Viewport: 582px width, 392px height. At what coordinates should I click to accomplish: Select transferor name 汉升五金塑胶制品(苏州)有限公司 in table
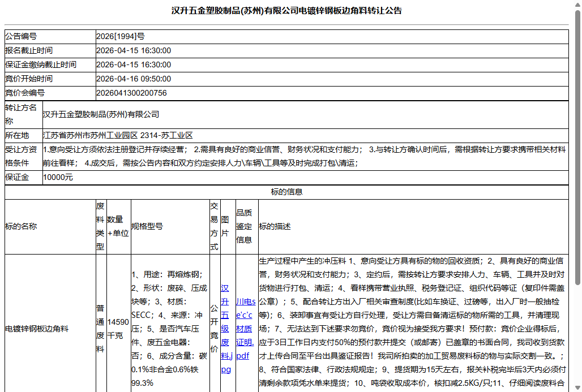pos(101,115)
